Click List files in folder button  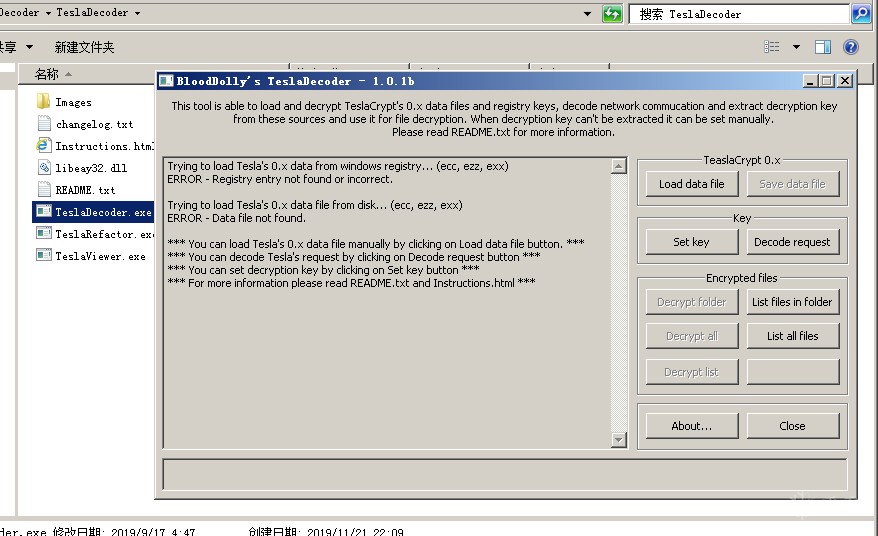[x=792, y=302]
